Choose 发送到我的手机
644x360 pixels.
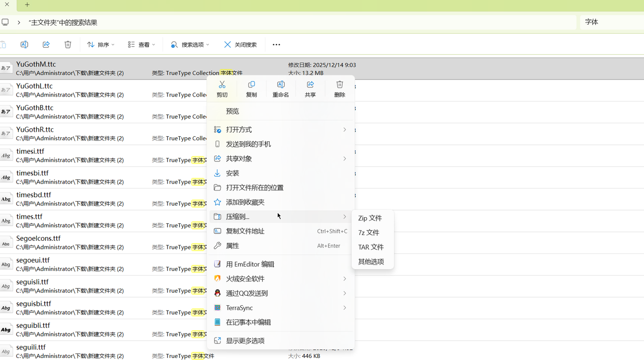pos(281,144)
